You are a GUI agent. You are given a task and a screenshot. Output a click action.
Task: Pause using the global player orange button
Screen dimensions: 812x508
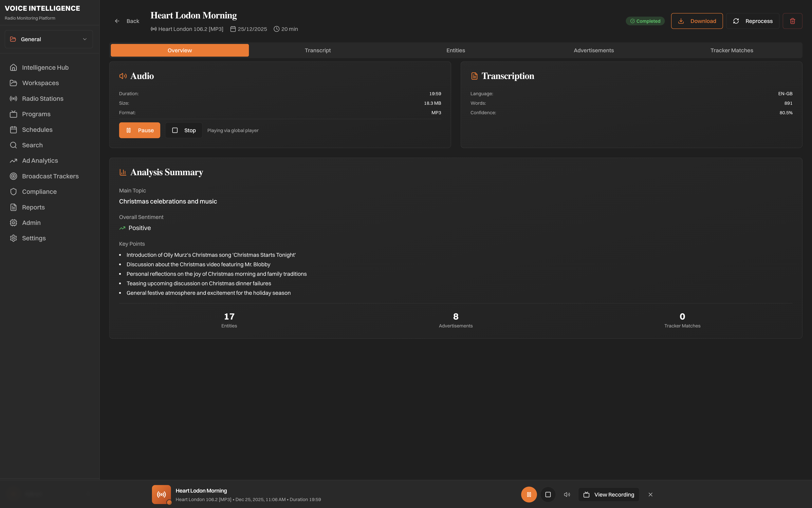(529, 494)
